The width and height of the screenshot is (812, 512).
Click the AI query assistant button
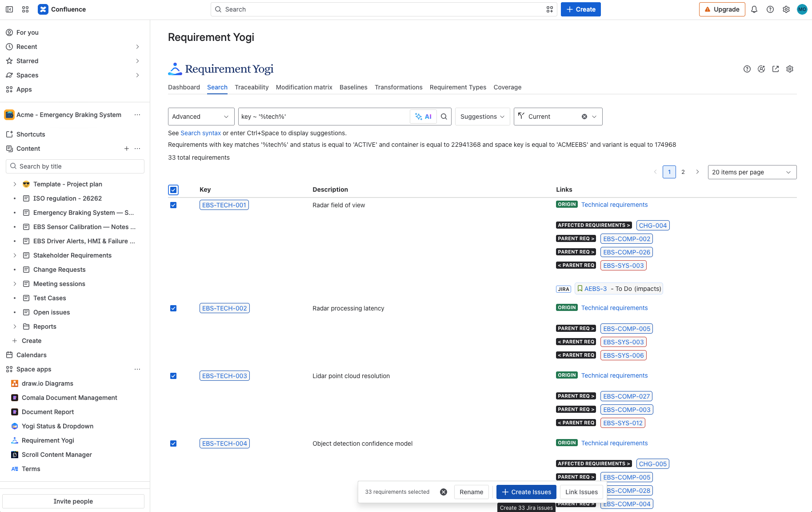pos(423,117)
